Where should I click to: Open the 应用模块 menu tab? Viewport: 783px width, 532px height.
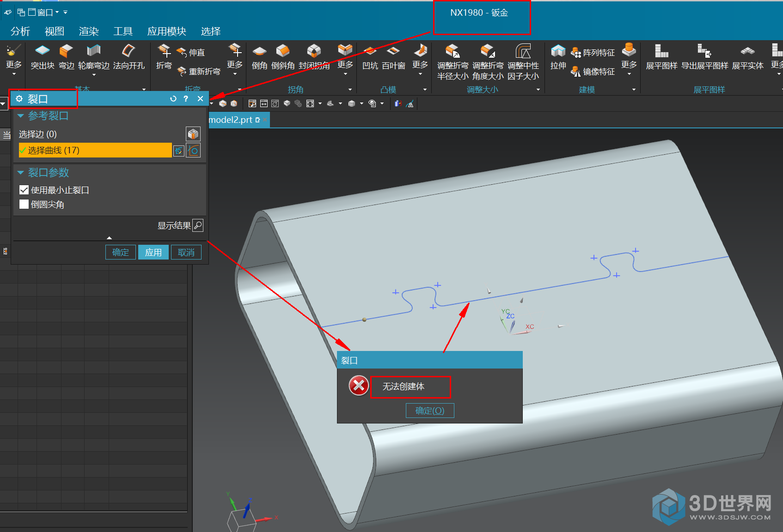pyautogui.click(x=167, y=31)
